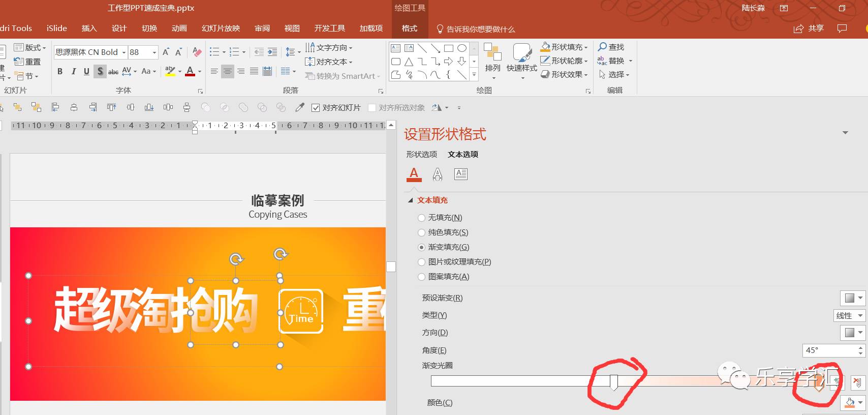Viewport: 868px width, 415px height.
Task: Select the isosceles triangle shape
Action: [409, 62]
